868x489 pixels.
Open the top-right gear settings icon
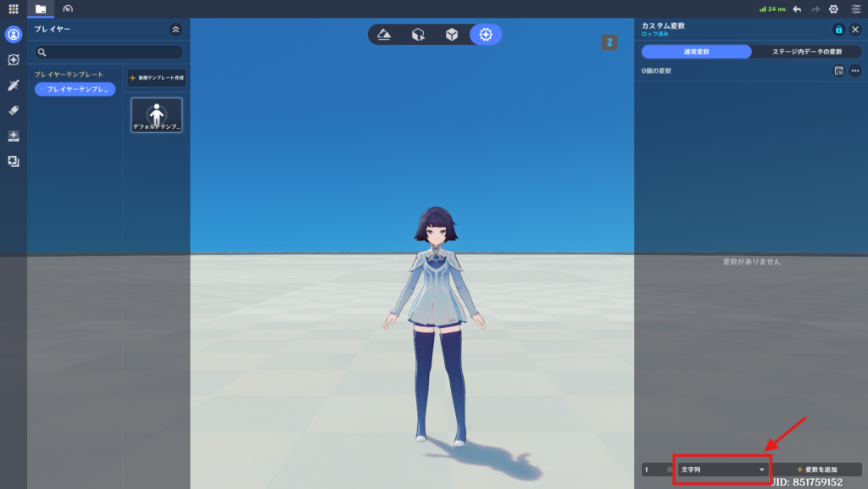pos(834,8)
